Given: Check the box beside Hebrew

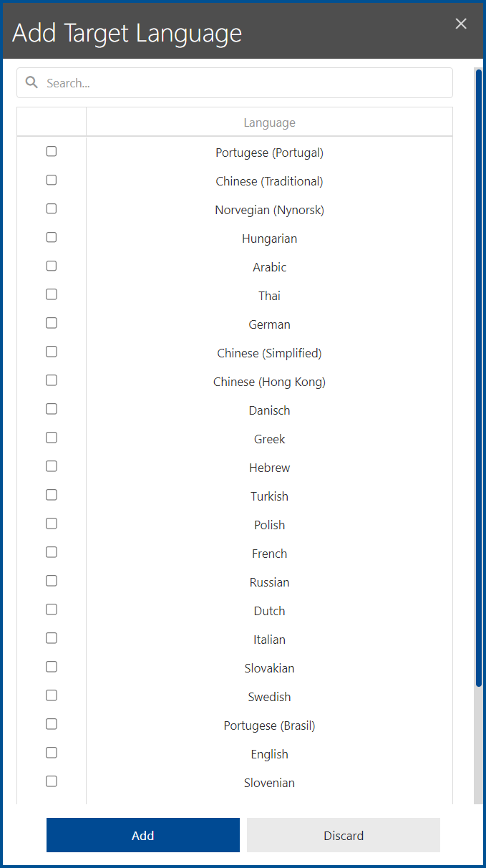Looking at the screenshot, I should [x=51, y=466].
